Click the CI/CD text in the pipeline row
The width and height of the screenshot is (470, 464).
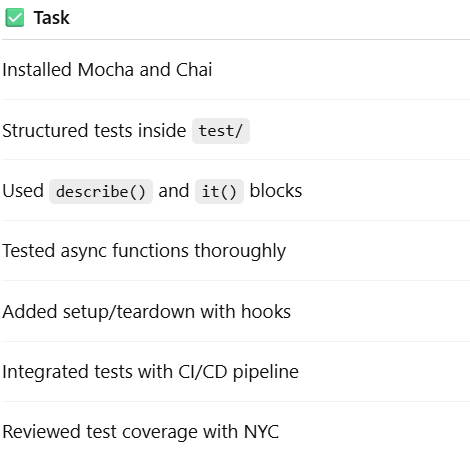pos(203,372)
